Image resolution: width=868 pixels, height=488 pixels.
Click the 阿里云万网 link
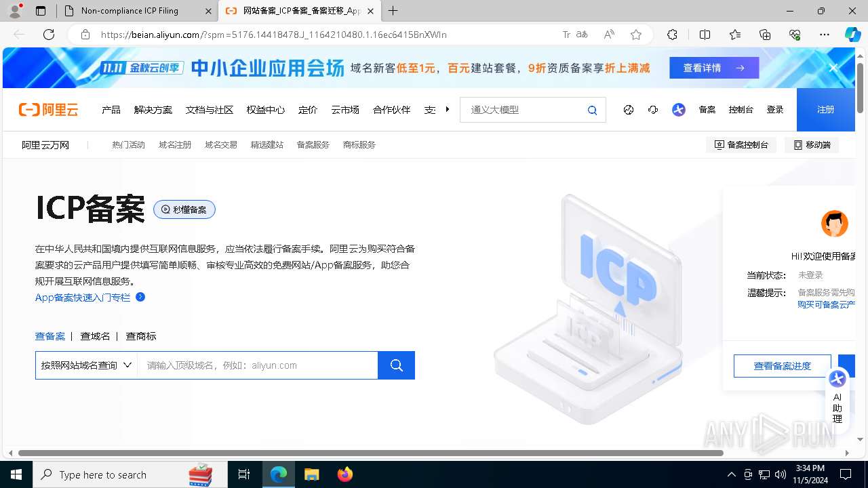click(x=45, y=145)
